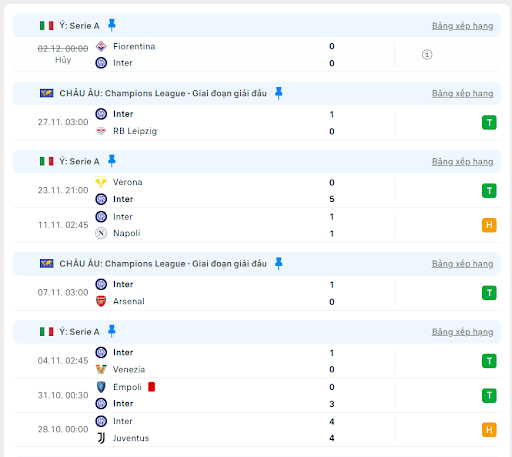Click the Juventus club logo

(x=101, y=438)
